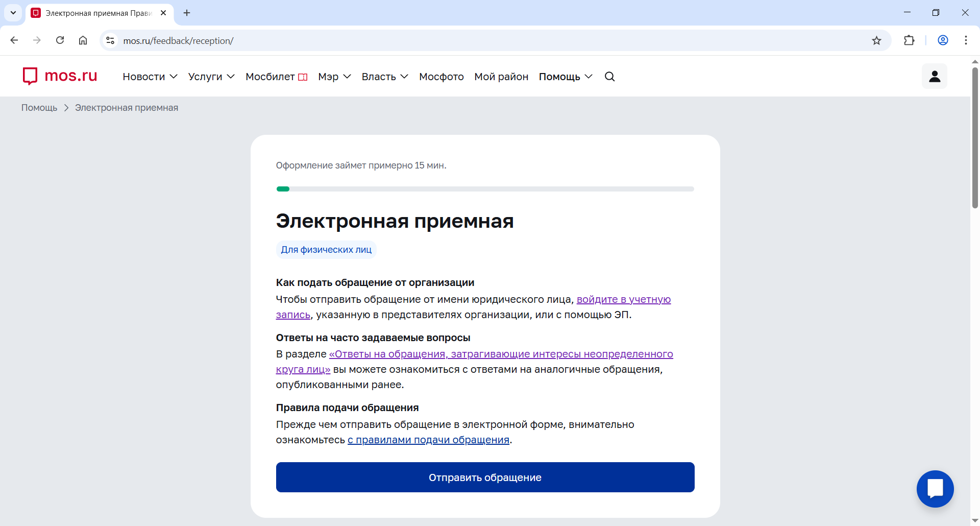Open the chat support bubble
Image resolution: width=980 pixels, height=526 pixels.
(x=935, y=489)
